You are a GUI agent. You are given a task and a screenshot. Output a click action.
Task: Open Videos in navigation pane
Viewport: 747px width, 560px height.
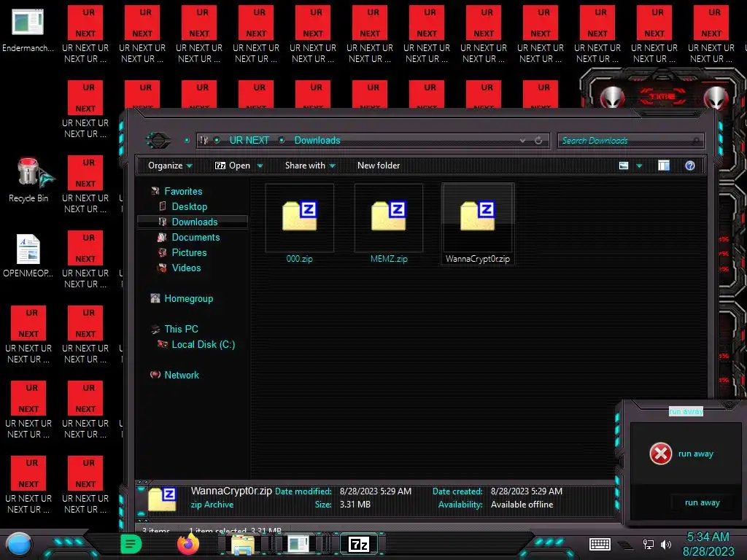(186, 267)
